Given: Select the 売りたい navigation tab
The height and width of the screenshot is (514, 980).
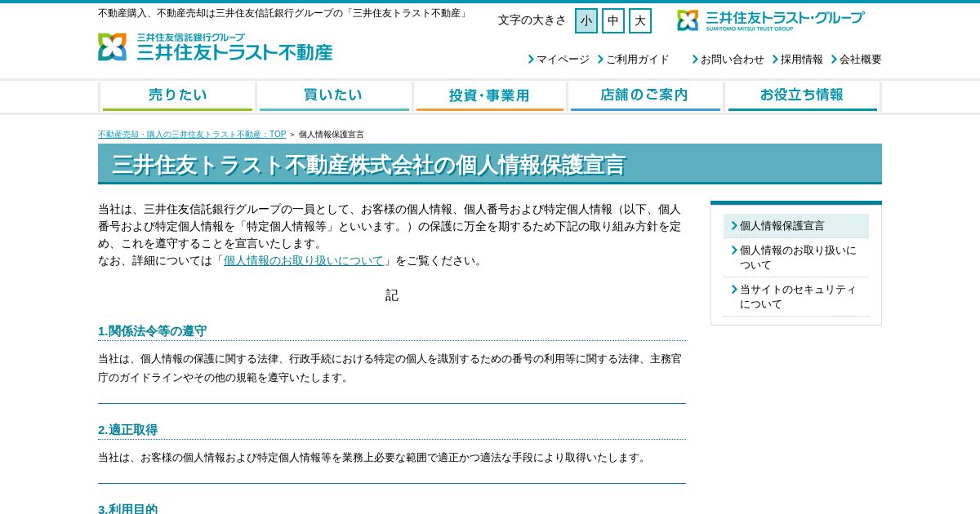Looking at the screenshot, I should [x=177, y=96].
